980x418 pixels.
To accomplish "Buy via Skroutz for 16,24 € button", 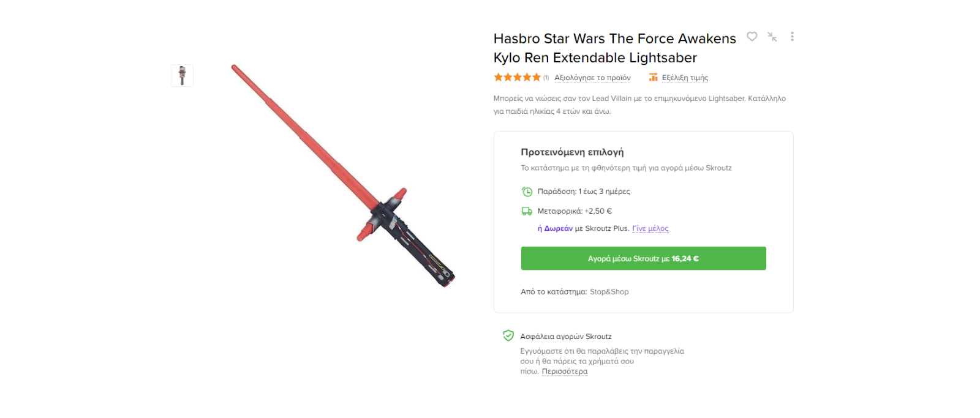I will [643, 258].
